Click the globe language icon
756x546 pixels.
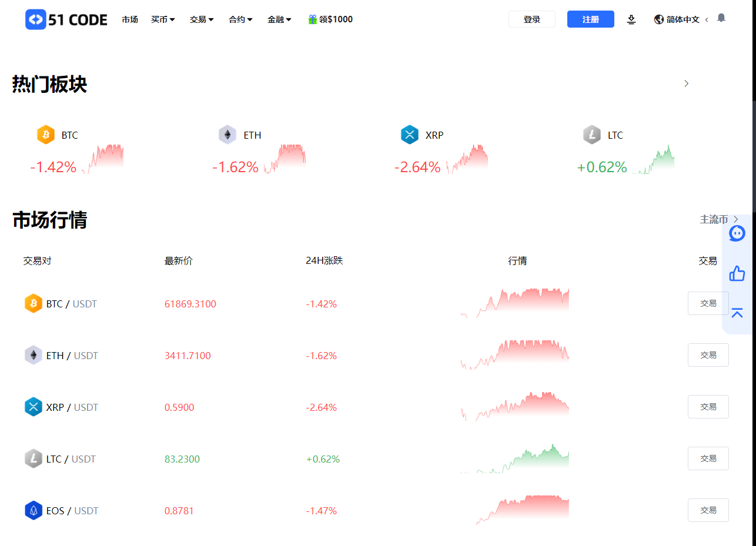point(658,19)
